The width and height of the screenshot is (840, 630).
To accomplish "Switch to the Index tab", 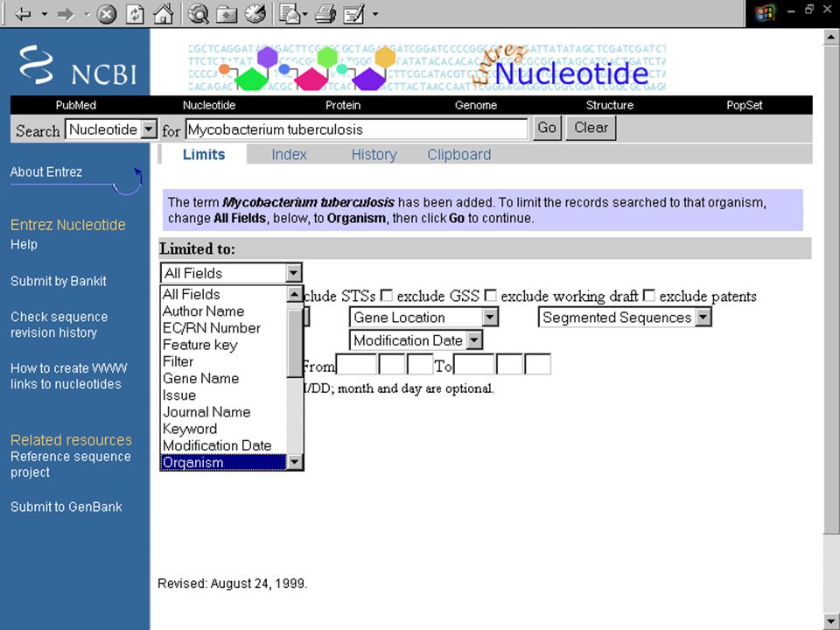I will (289, 155).
